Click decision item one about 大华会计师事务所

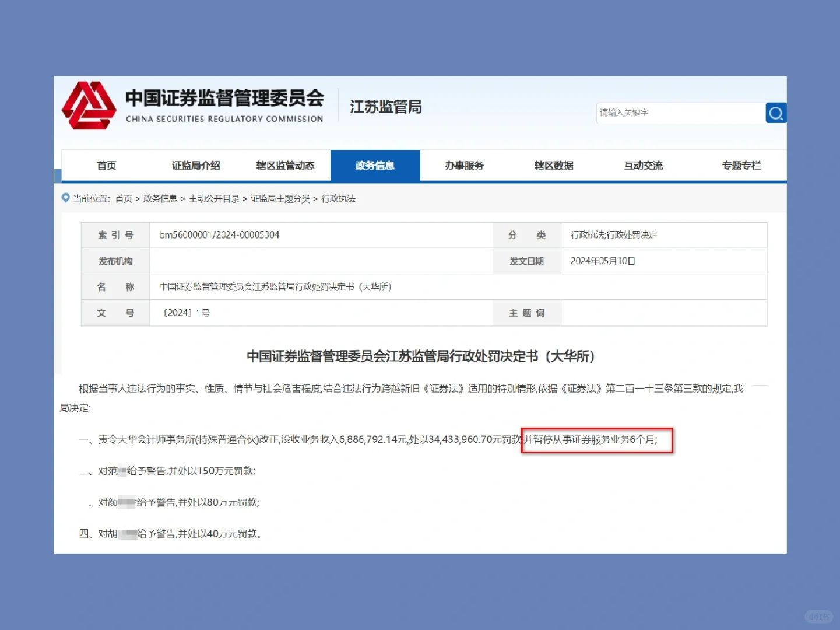(x=368, y=439)
